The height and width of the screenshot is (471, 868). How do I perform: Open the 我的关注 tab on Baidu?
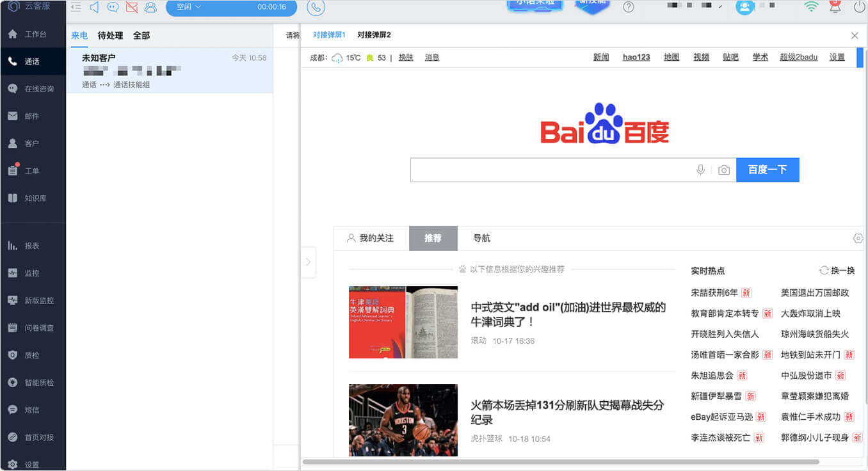(370, 238)
